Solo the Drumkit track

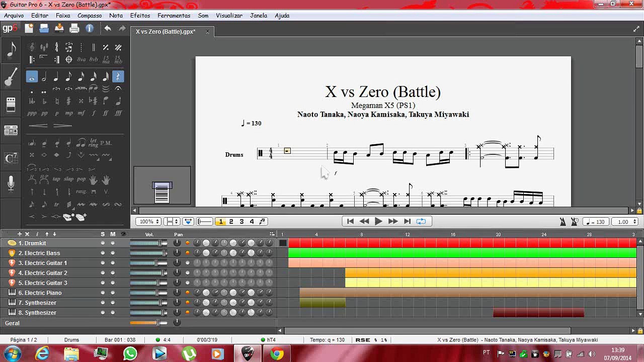click(103, 243)
